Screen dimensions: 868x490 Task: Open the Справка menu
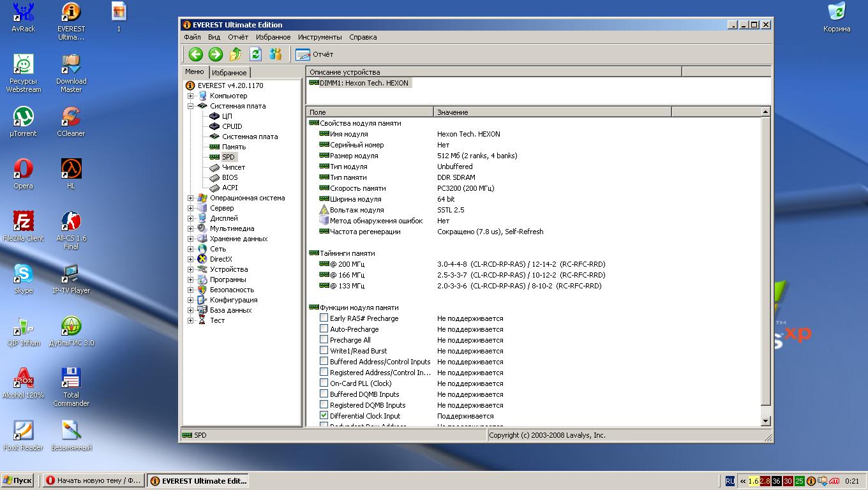[x=363, y=37]
